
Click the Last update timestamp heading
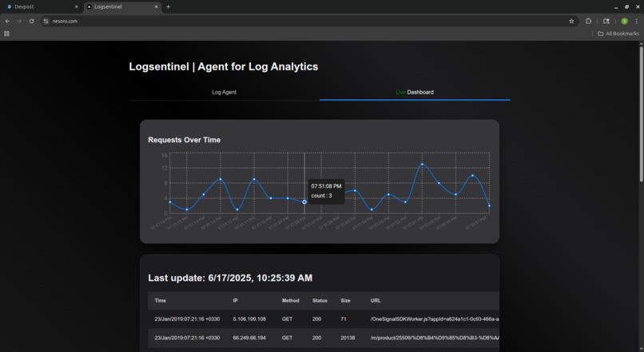click(230, 278)
